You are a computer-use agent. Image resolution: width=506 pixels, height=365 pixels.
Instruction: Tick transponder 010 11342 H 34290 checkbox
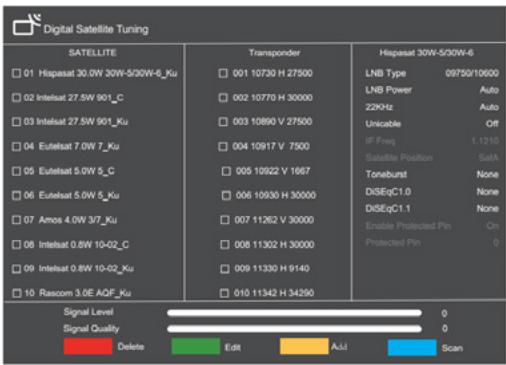[x=224, y=293]
